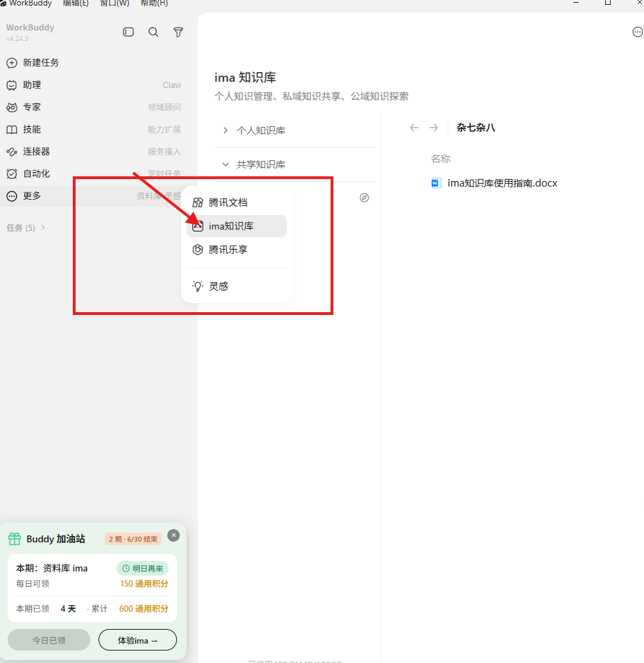644x663 pixels.
Task: Expand 个人知识库 chevron
Action: (x=225, y=130)
